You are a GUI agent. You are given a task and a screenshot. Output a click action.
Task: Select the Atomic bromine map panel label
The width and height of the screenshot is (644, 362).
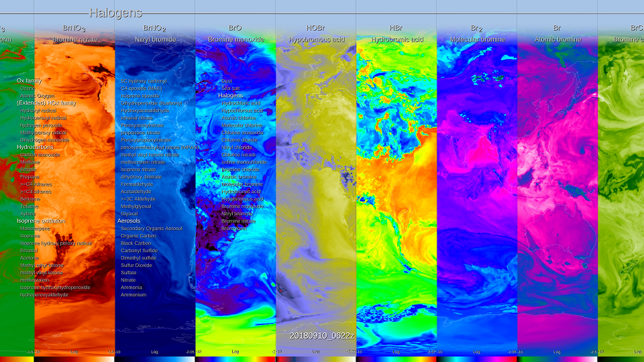point(557,40)
